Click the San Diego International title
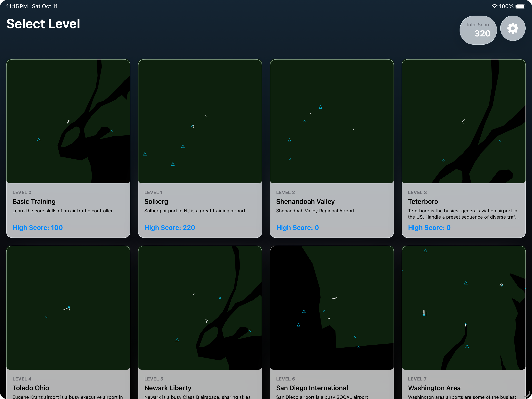The height and width of the screenshot is (399, 532). pyautogui.click(x=312, y=388)
